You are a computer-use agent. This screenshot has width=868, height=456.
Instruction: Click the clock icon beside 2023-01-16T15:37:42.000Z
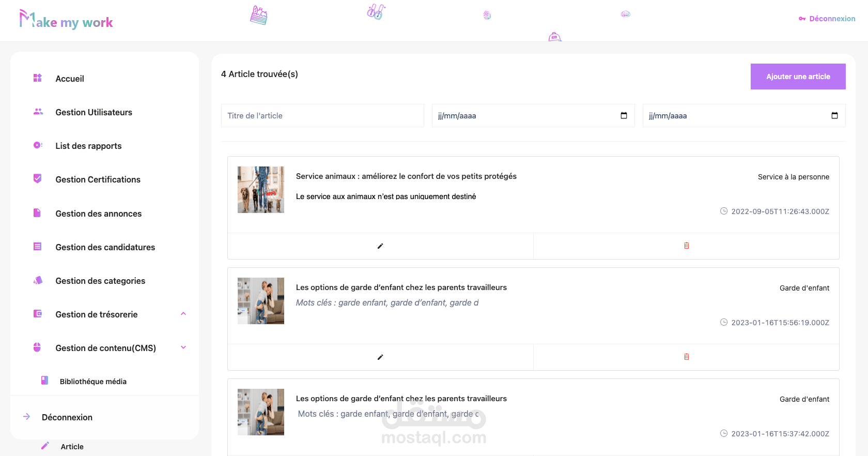click(724, 433)
